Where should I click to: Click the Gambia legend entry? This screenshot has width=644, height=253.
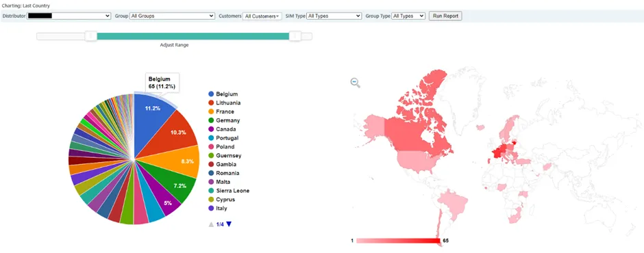coord(222,164)
